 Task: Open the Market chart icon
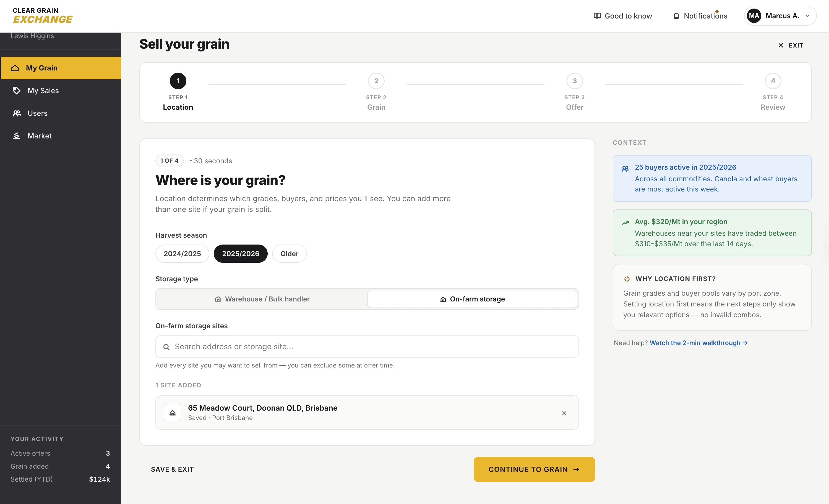[x=17, y=135]
